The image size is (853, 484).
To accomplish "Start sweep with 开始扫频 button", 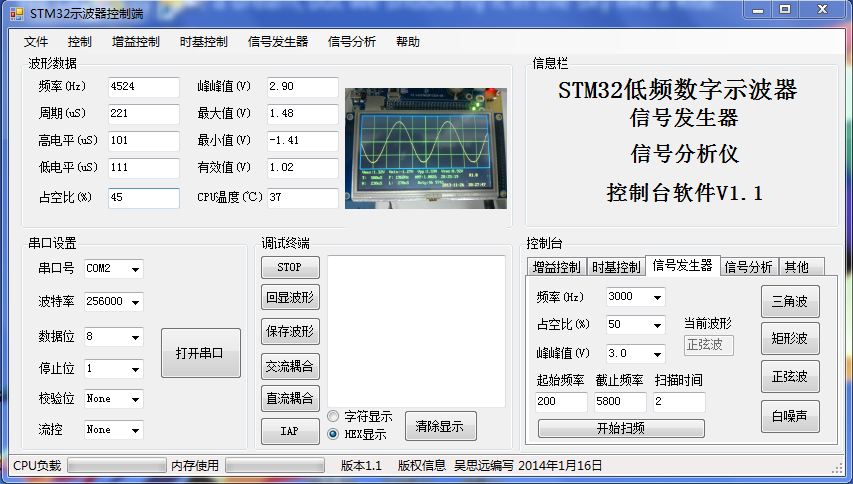I will [x=621, y=428].
